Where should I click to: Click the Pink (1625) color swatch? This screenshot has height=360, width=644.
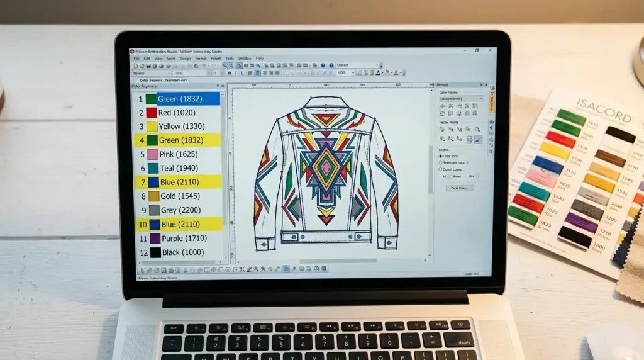click(153, 154)
